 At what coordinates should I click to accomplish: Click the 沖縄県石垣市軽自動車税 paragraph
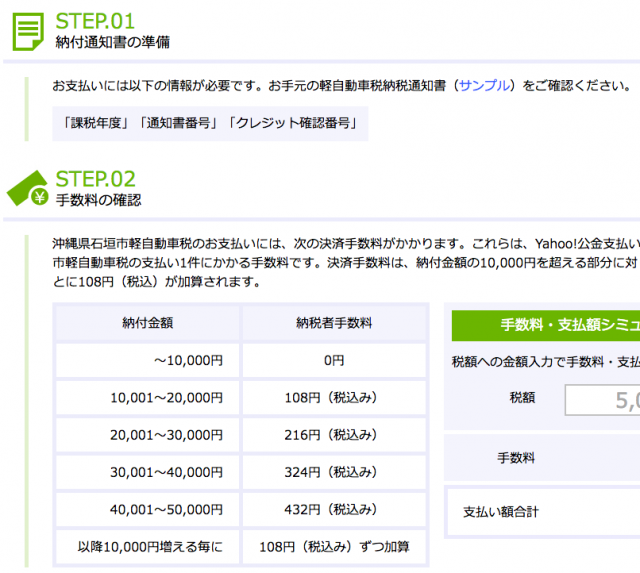click(346, 262)
